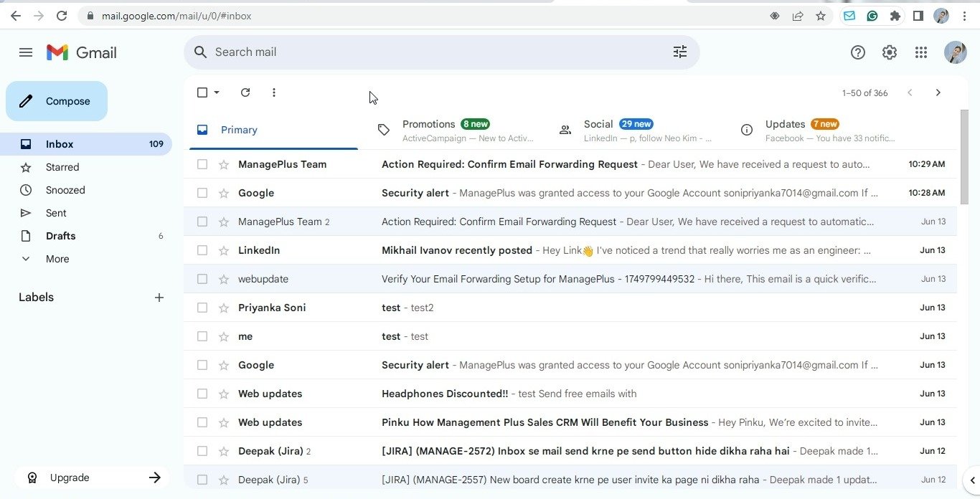
Task: Open the Google apps grid
Action: pos(921,52)
